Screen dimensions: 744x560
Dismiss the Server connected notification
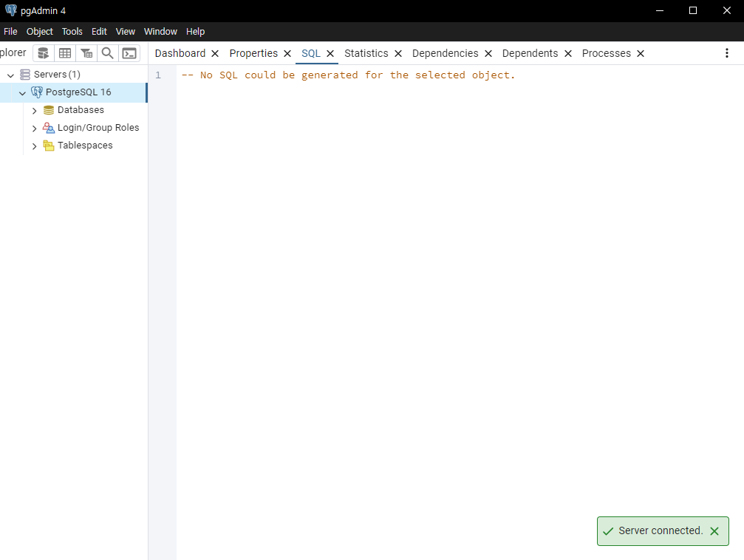tap(714, 531)
